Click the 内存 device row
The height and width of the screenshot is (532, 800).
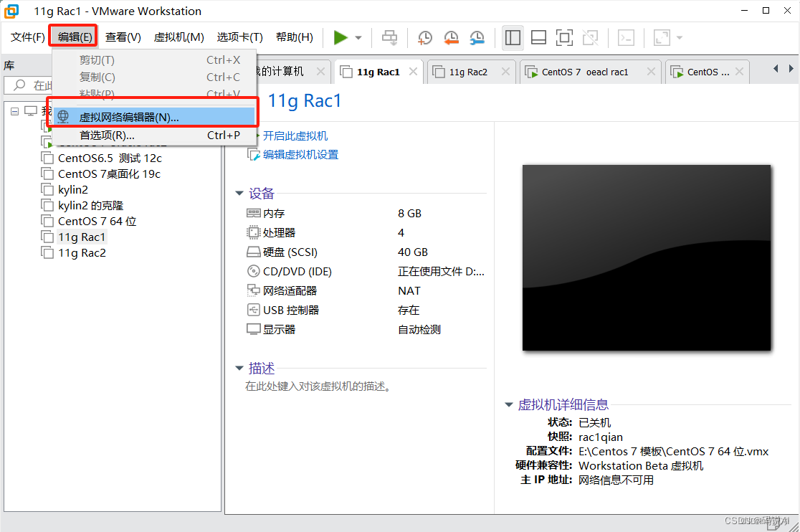click(x=366, y=213)
